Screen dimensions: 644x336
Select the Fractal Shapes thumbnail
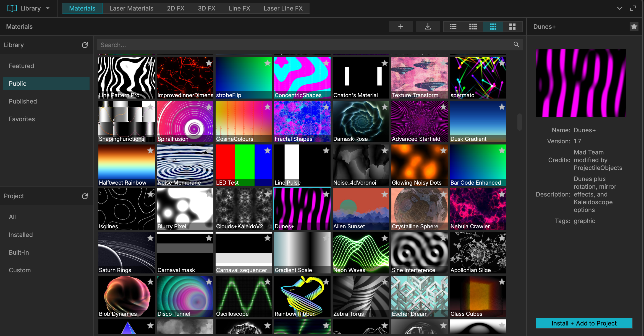[x=302, y=122]
